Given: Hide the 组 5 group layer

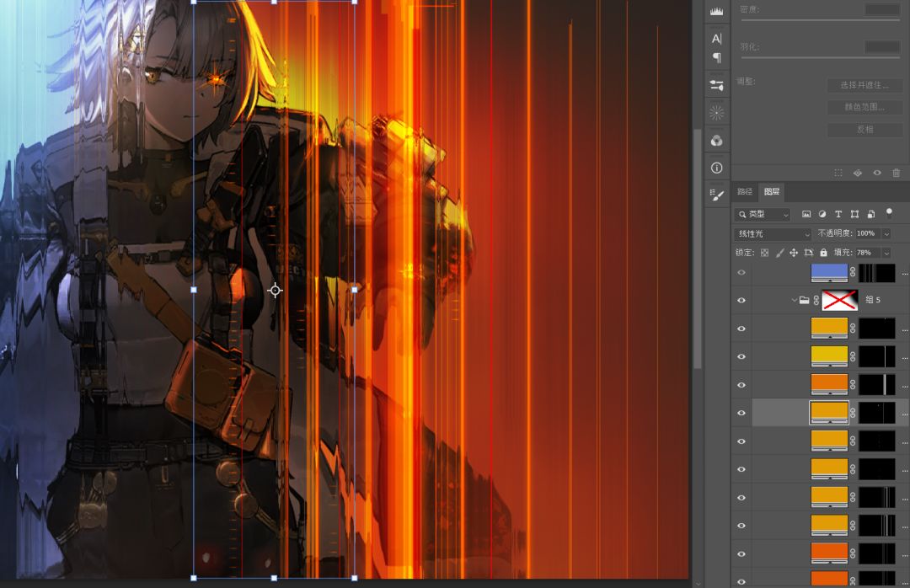Looking at the screenshot, I should (x=741, y=301).
